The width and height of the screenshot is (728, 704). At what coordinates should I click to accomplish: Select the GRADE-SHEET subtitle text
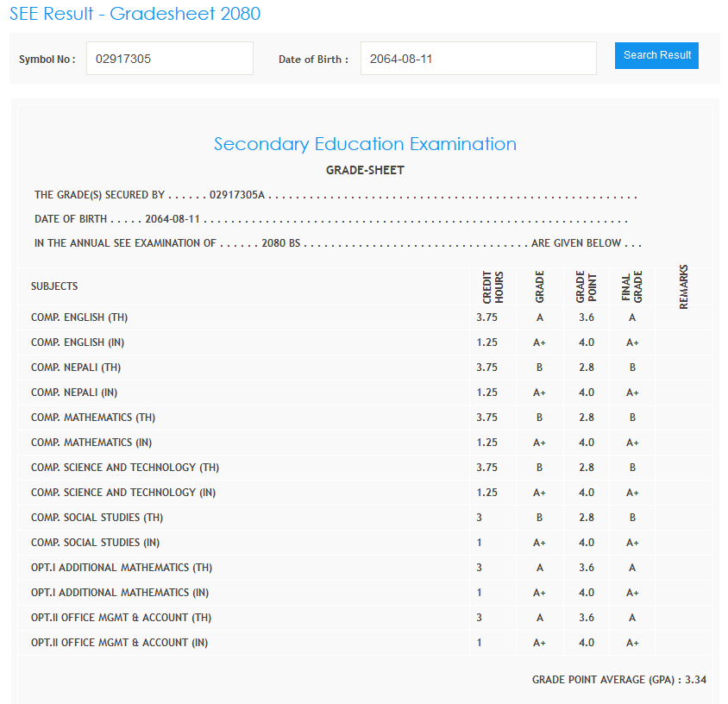coord(365,170)
